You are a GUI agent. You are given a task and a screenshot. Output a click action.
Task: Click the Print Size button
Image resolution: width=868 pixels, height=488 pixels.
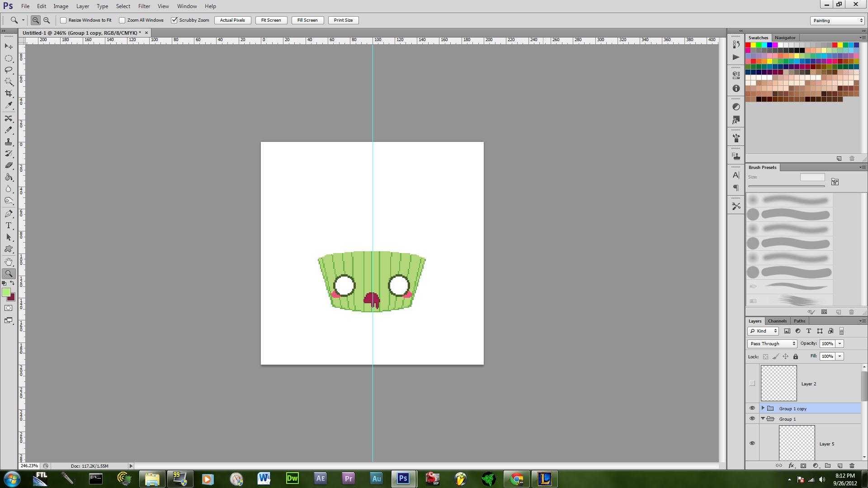point(344,20)
